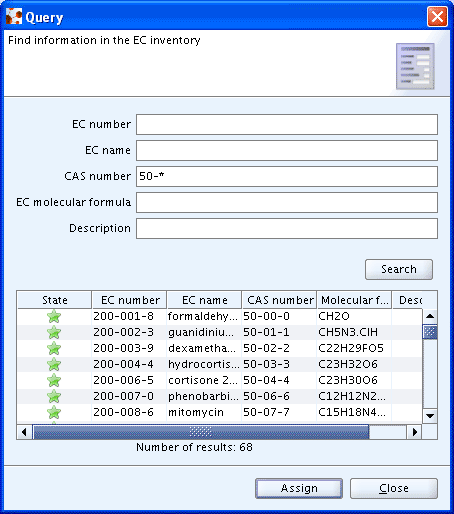Click the green star for formaldehyde row
The width and height of the screenshot is (454, 514).
(x=54, y=316)
